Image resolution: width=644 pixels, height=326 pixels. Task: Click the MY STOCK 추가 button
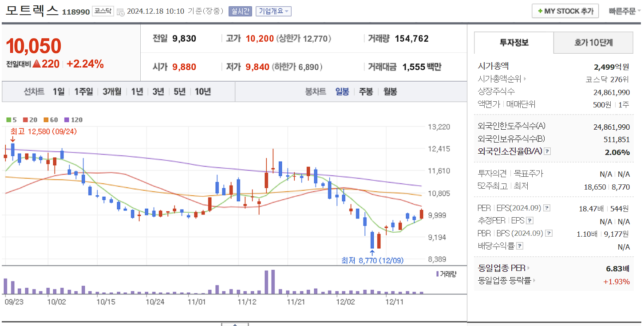click(x=565, y=11)
